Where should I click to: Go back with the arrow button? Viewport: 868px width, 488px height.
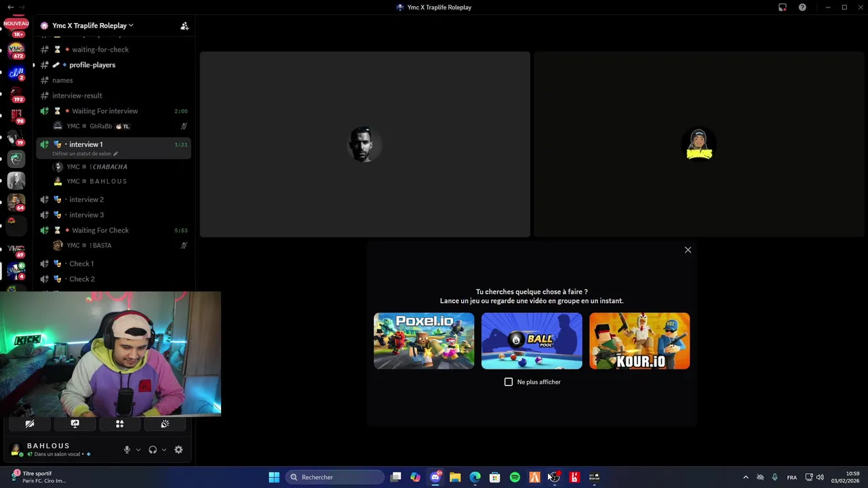(x=11, y=7)
